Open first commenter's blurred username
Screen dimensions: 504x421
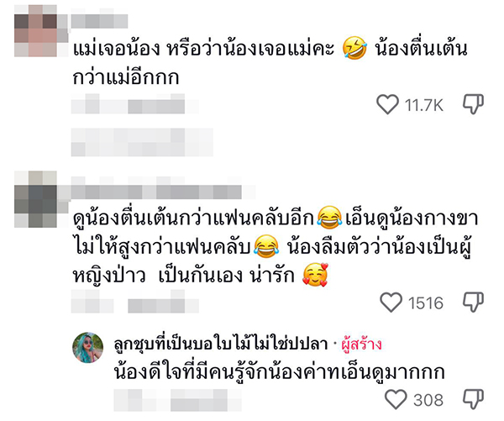(99, 21)
